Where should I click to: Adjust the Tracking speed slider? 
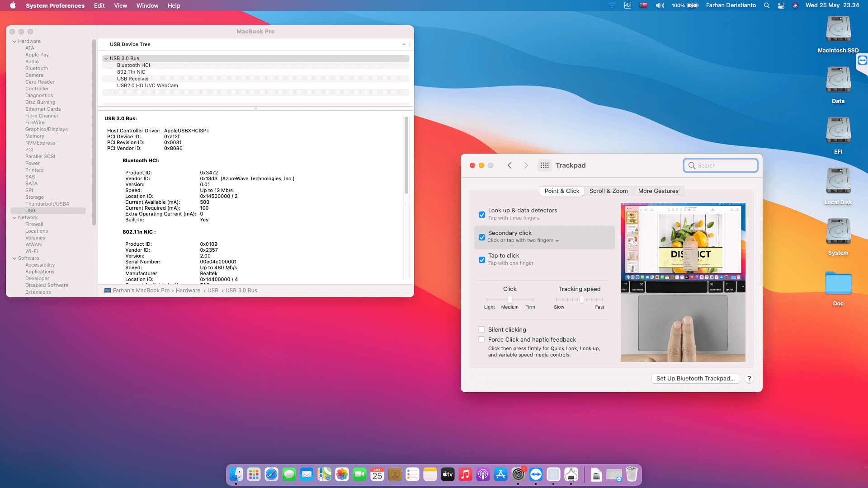click(x=580, y=300)
